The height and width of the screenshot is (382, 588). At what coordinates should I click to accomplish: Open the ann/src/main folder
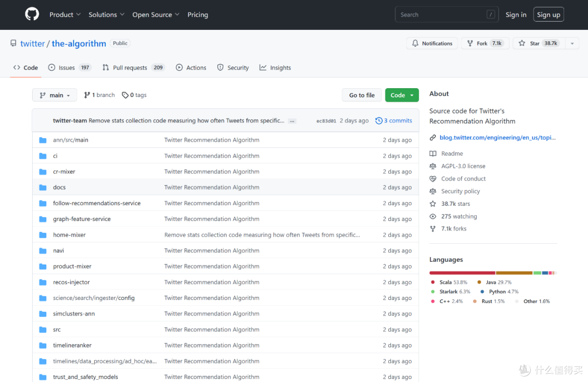click(70, 140)
